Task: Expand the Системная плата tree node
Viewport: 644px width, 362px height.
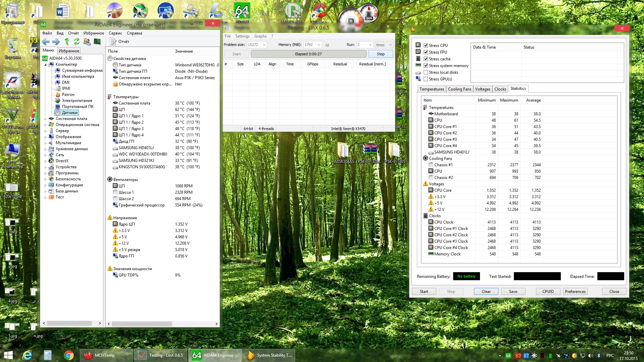Action: (x=46, y=119)
